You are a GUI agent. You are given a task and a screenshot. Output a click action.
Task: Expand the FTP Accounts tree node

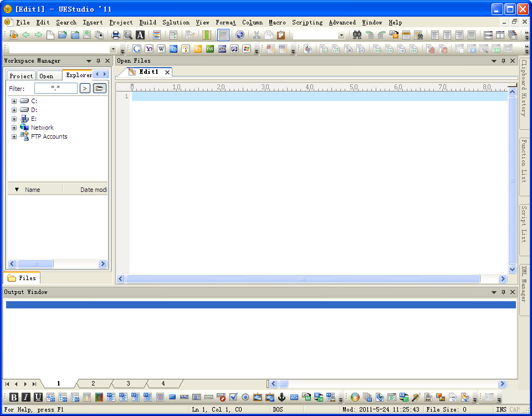pyautogui.click(x=14, y=137)
